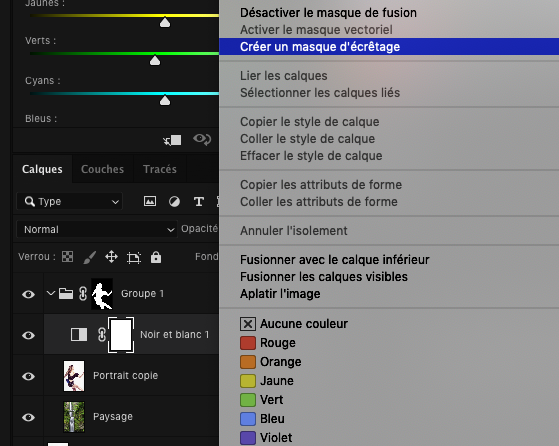This screenshot has width=559, height=446.
Task: Filter layers by pixel image icon
Action: [x=150, y=201]
